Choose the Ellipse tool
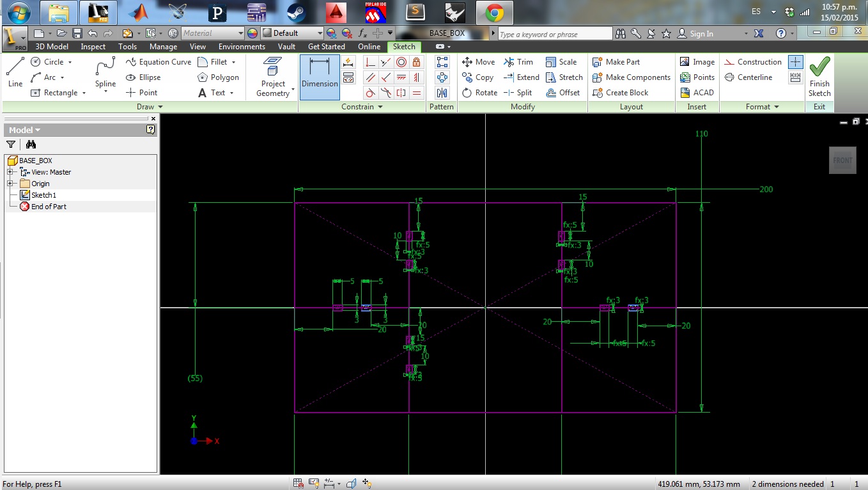This screenshot has width=868, height=490. tap(143, 77)
